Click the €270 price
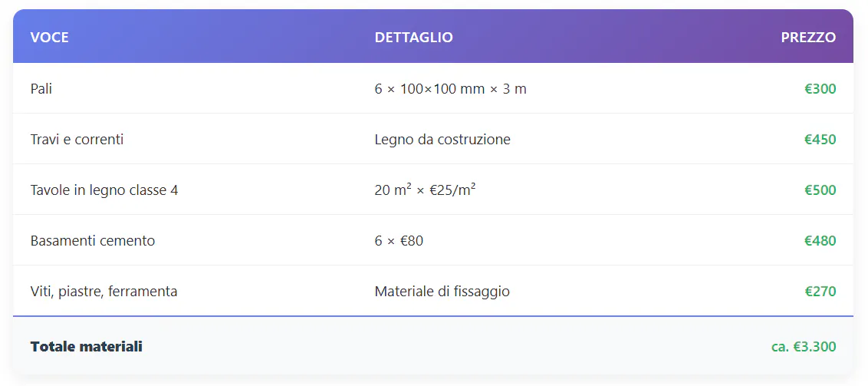This screenshot has width=868, height=386. pos(820,292)
